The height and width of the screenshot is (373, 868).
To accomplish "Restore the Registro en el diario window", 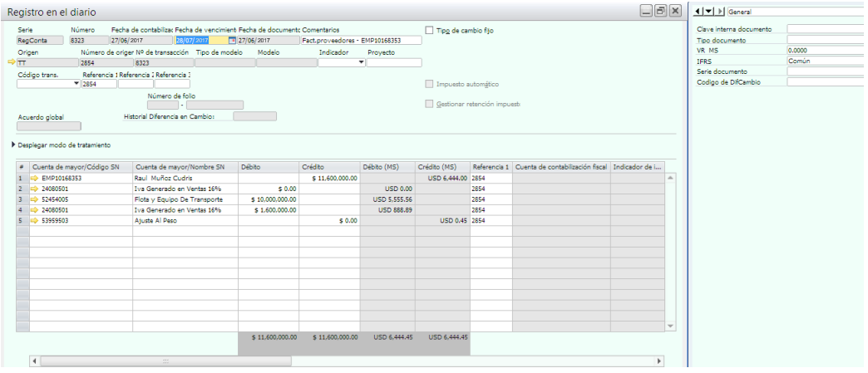I will pyautogui.click(x=660, y=12).
